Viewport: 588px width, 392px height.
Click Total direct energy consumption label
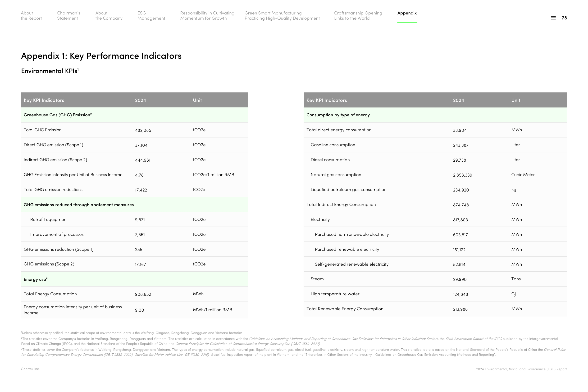tap(339, 130)
